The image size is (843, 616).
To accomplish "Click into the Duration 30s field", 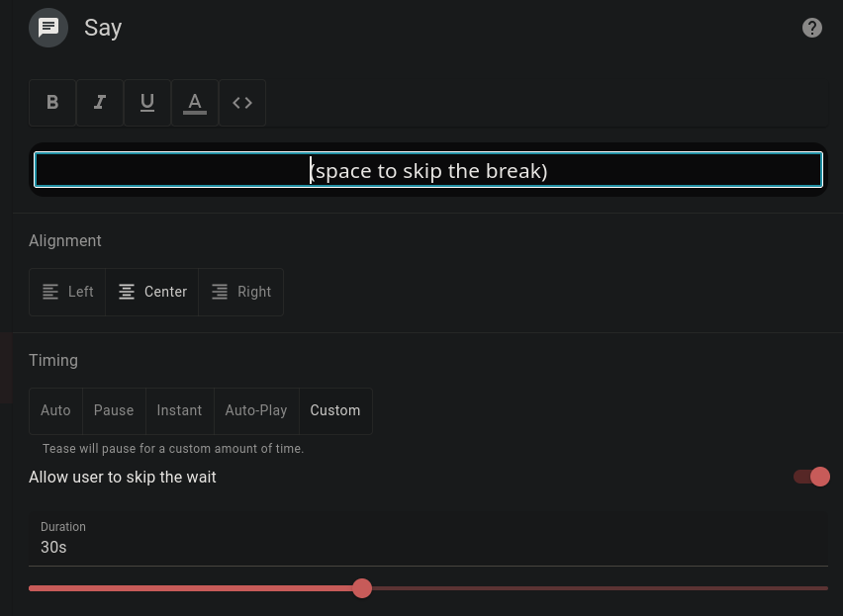I will (428, 539).
